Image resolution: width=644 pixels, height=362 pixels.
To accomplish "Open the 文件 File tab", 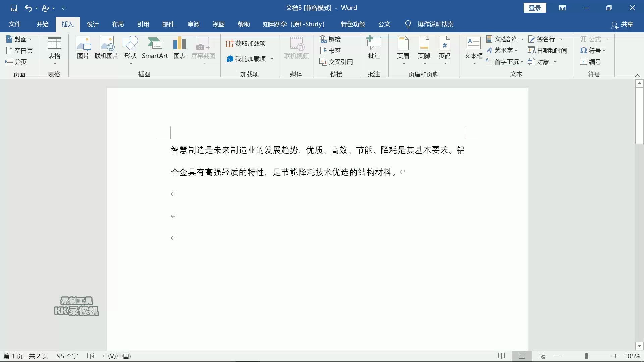I will point(15,24).
